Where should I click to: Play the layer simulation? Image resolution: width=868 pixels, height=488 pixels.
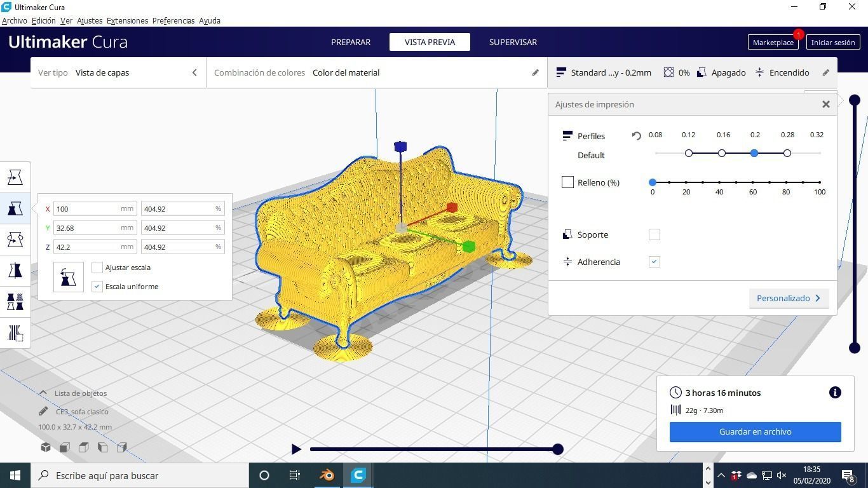click(x=296, y=449)
